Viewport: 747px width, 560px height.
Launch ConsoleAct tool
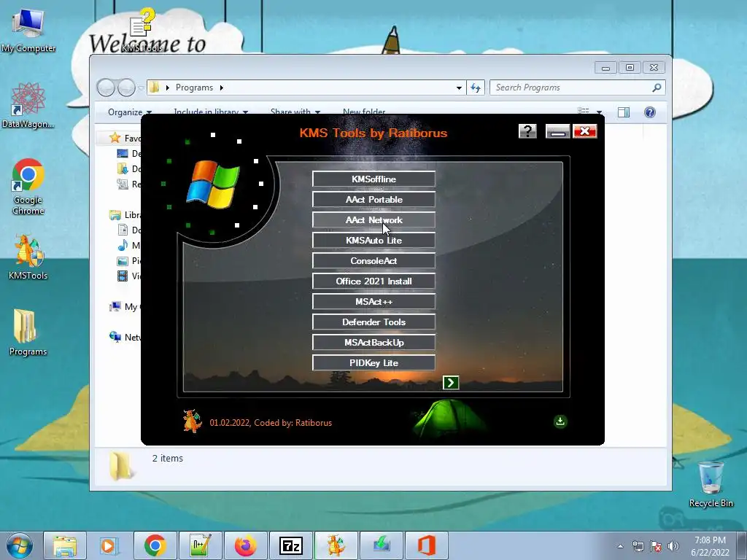click(373, 261)
